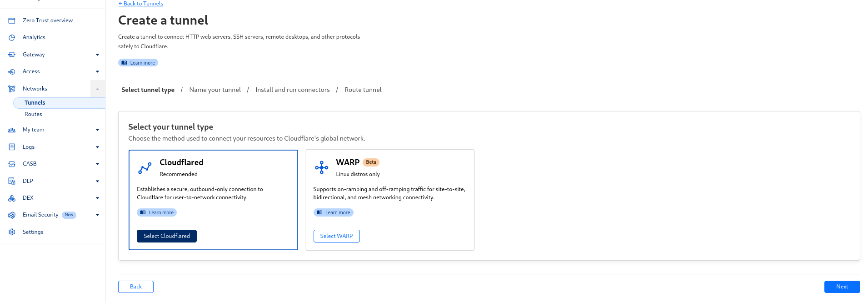Collapse the Networks section chevron
Viewport: 868px width, 303px height.
click(x=97, y=89)
